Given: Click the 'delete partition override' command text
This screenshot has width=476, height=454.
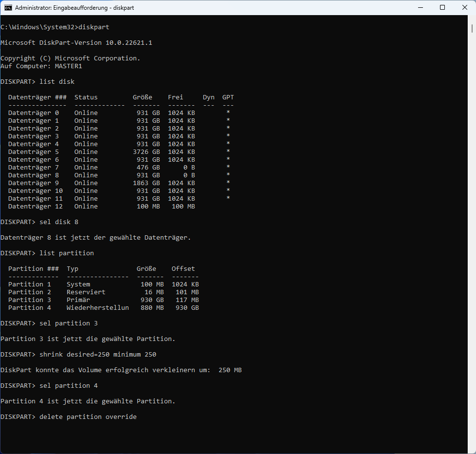Looking at the screenshot, I should 88,417.
